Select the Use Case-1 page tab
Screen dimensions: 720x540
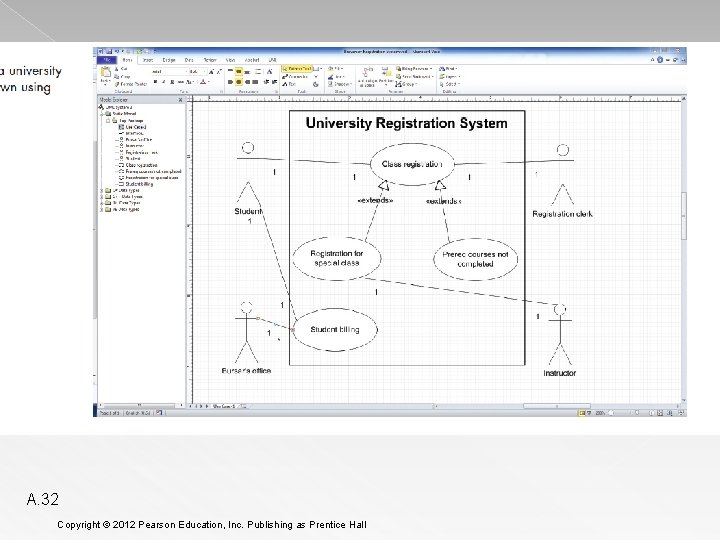[x=224, y=406]
